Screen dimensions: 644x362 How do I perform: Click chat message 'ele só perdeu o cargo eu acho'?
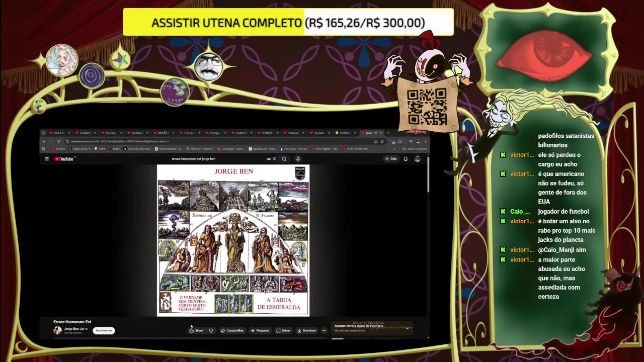(x=559, y=159)
